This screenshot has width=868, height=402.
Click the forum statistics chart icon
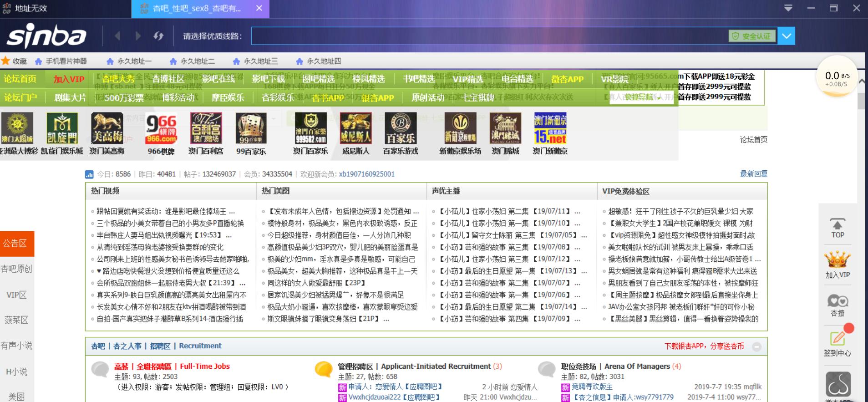tap(89, 174)
